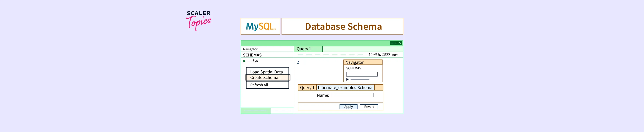Expand the Sys schema tree arrow
644x132 pixels.
tap(244, 61)
